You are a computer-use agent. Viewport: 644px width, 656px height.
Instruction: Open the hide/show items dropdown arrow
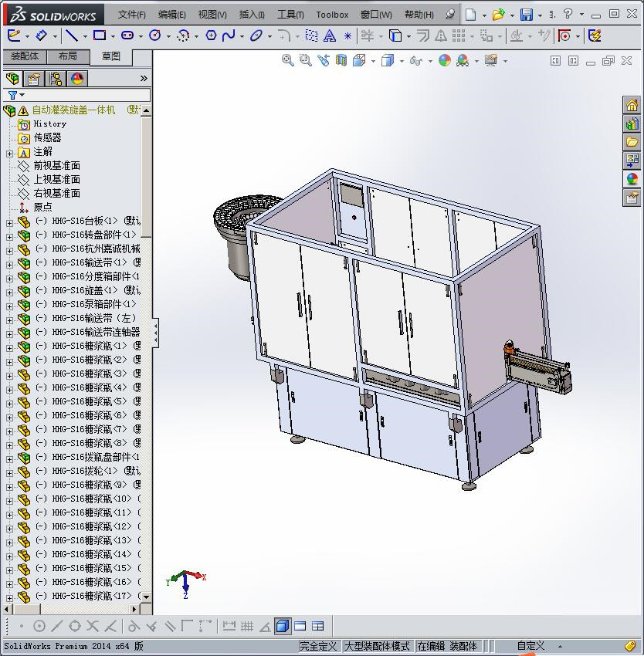[x=430, y=61]
